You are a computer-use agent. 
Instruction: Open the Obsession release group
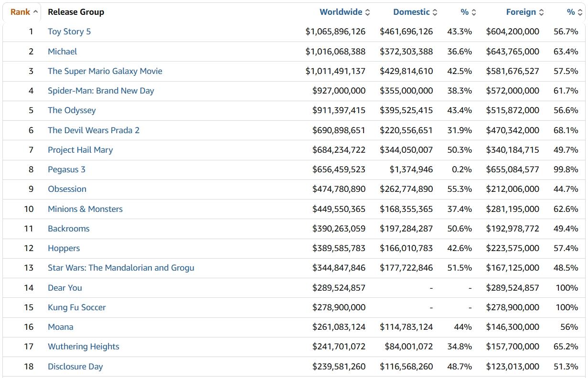(67, 189)
